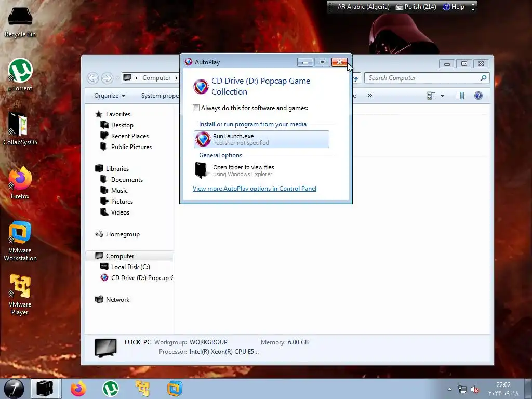Open the Documents library
The height and width of the screenshot is (399, 532).
pyautogui.click(x=127, y=179)
